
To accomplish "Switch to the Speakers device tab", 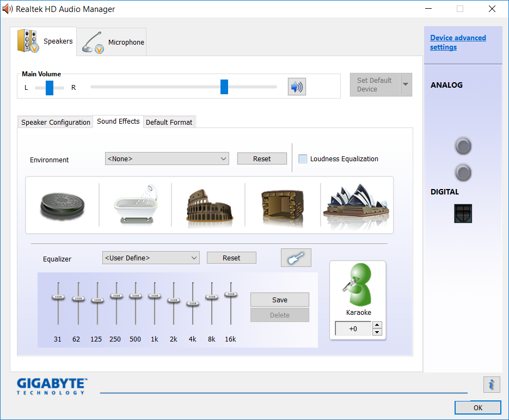I will point(44,41).
